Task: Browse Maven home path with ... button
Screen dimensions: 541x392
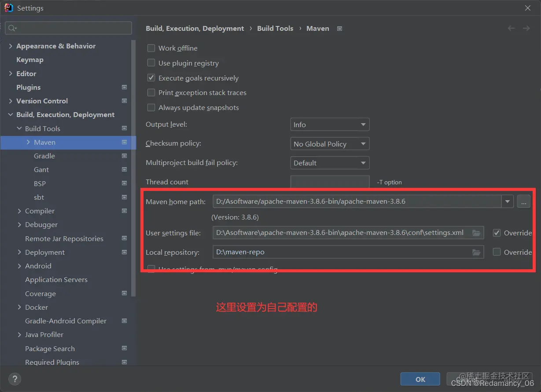Action: point(524,201)
